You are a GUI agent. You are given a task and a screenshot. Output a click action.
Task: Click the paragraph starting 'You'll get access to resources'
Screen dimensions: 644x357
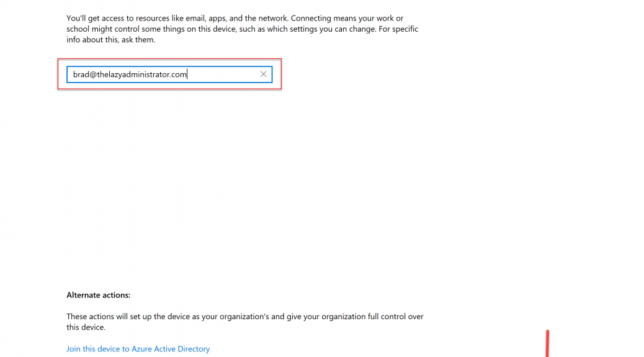tap(243, 29)
